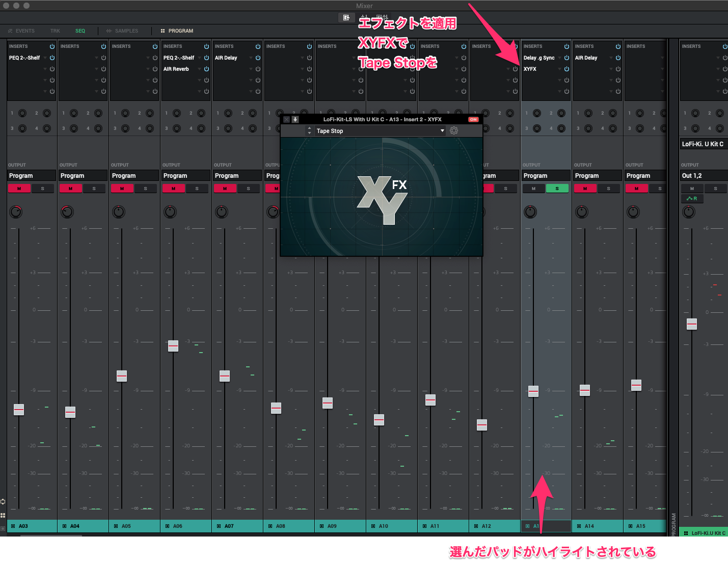Click the XYFX window down-arrow pin icon
Screen dimensions: 728x562
tap(295, 120)
